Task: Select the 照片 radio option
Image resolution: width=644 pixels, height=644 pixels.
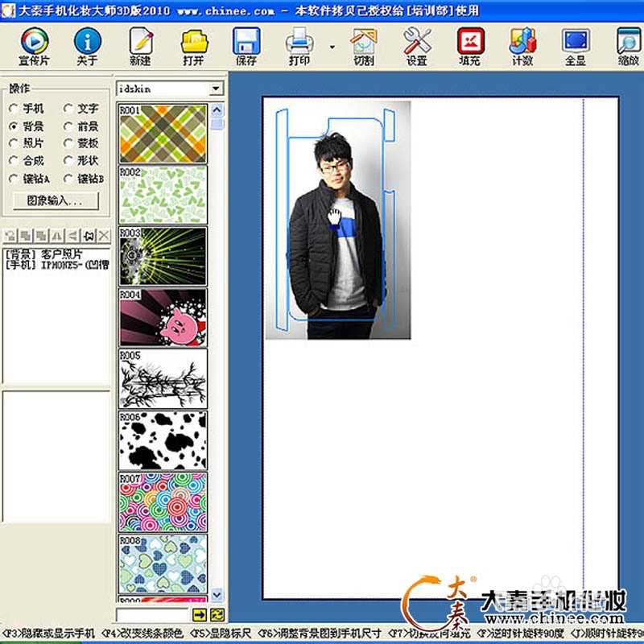Action: click(26, 143)
